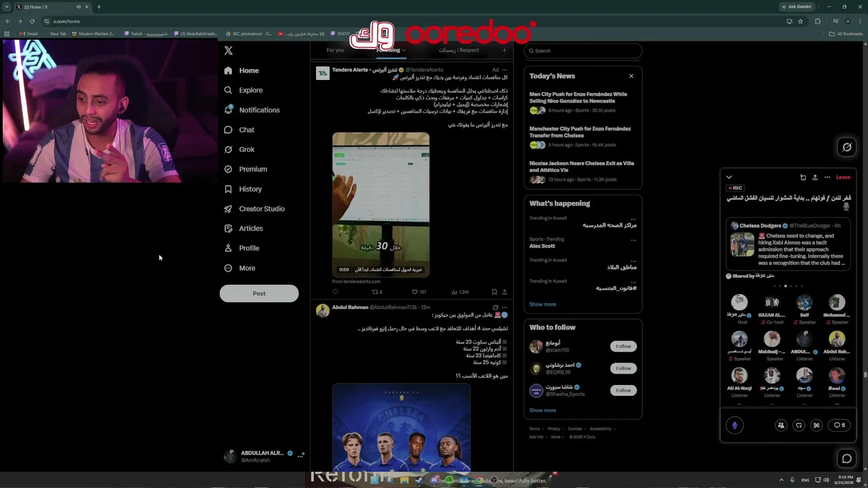The width and height of the screenshot is (868, 488).
Task: Like the Tenders Alerts post
Action: tap(418, 292)
